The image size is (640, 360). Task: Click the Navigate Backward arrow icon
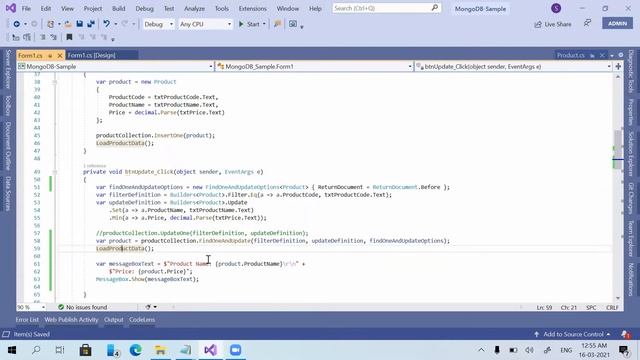coord(16,24)
